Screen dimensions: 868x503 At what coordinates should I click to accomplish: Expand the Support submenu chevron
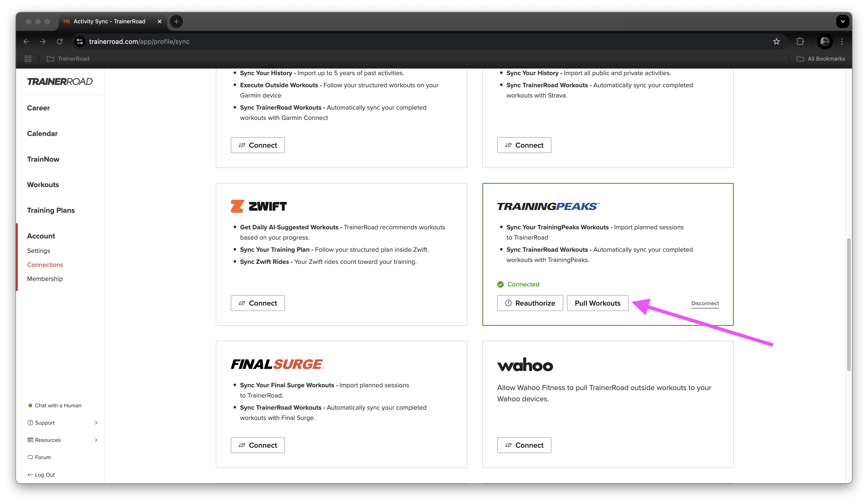pyautogui.click(x=96, y=423)
